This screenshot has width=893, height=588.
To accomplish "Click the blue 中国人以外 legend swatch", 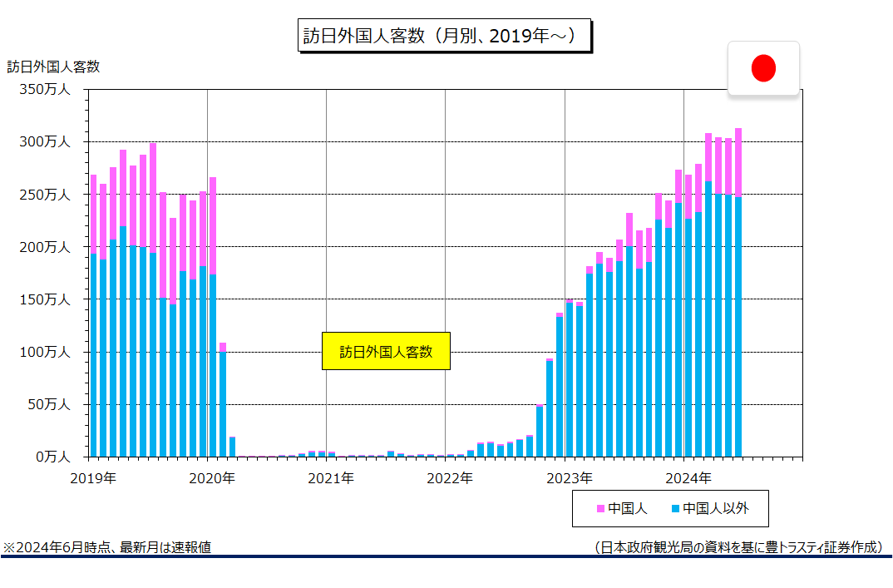I will tap(675, 508).
